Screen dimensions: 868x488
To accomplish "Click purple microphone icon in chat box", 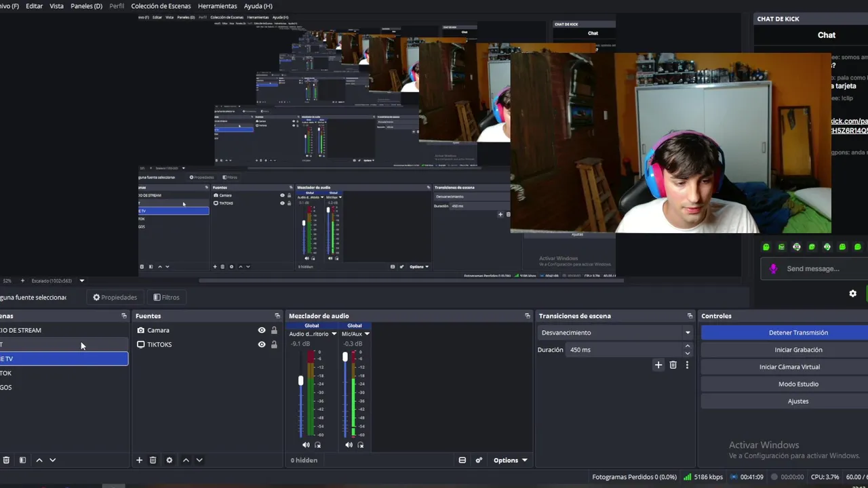I will coord(773,269).
